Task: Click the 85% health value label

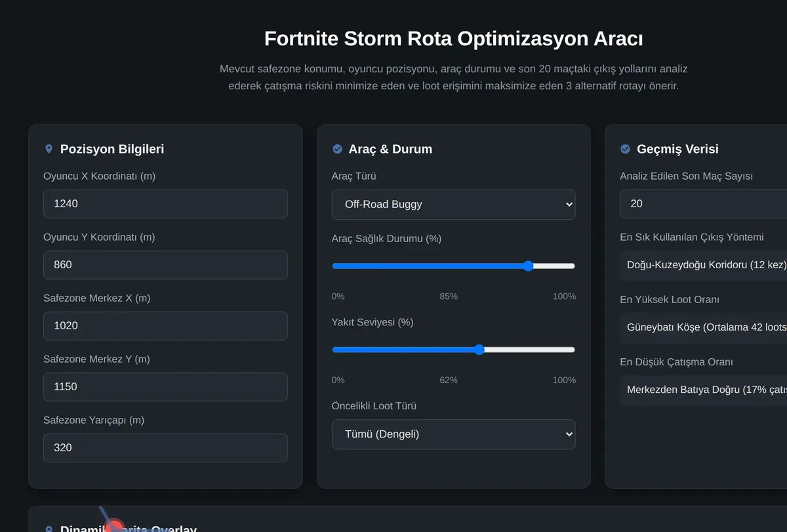Action: pos(449,297)
